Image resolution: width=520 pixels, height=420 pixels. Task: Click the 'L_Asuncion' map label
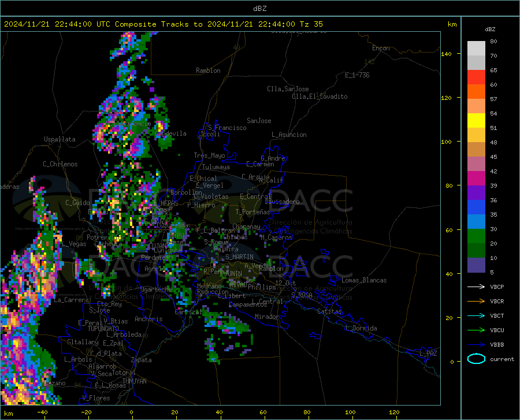point(289,135)
